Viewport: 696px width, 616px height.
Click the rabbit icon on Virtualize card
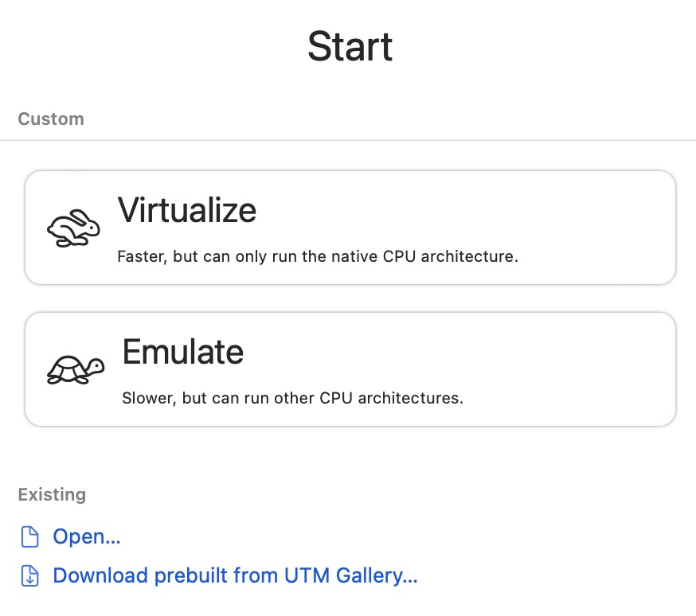[74, 228]
